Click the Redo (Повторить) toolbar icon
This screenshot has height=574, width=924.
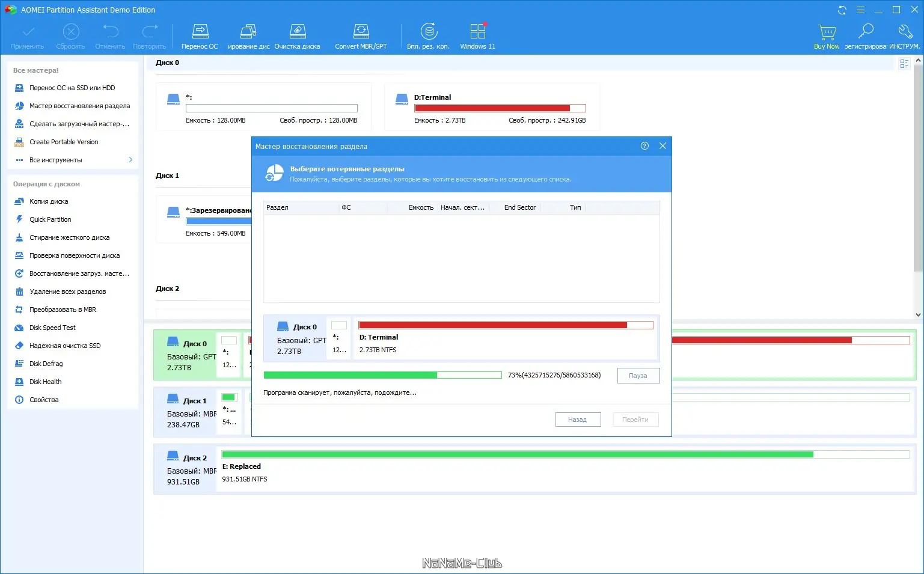click(150, 36)
